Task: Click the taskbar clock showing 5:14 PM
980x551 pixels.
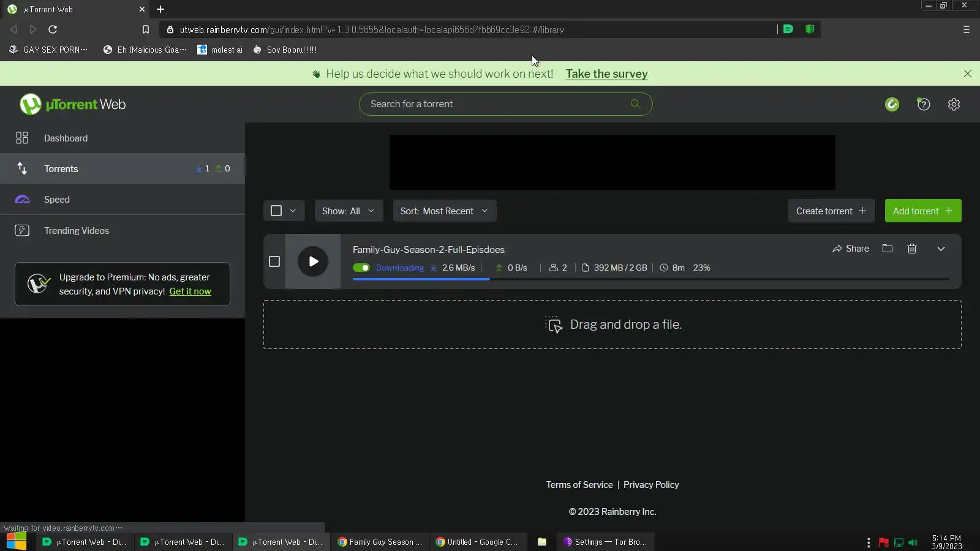Action: pyautogui.click(x=946, y=542)
